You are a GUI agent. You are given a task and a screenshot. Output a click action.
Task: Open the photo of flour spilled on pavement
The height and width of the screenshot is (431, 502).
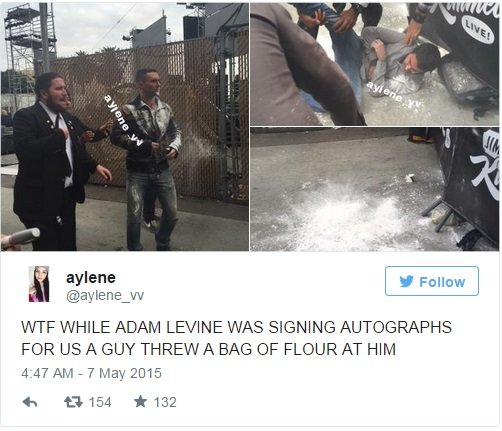pos(375,189)
